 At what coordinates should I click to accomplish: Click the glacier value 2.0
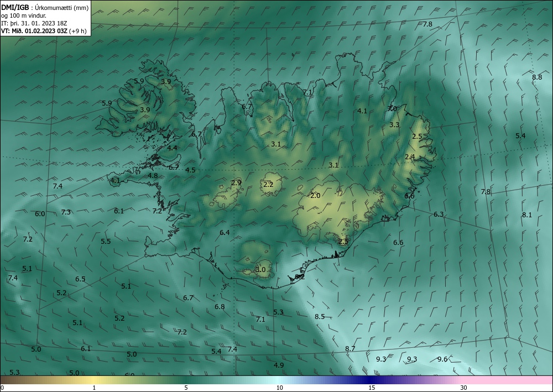(315, 196)
